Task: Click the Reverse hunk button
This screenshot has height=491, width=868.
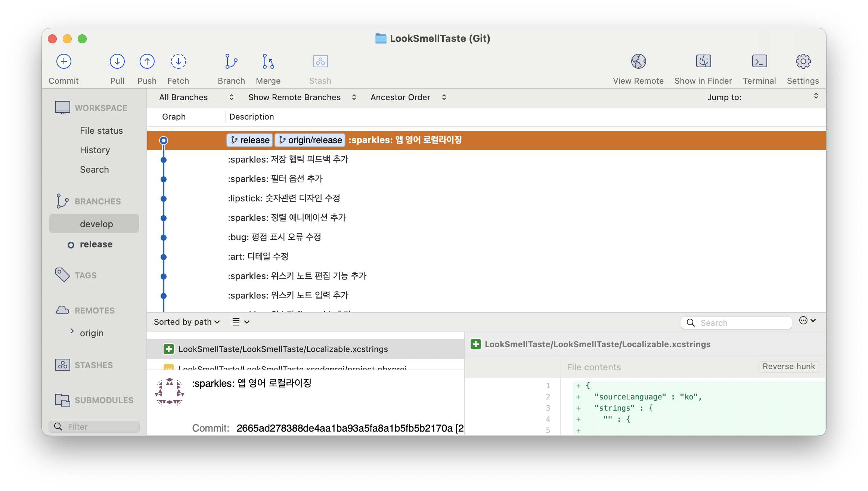Action: pyautogui.click(x=788, y=367)
